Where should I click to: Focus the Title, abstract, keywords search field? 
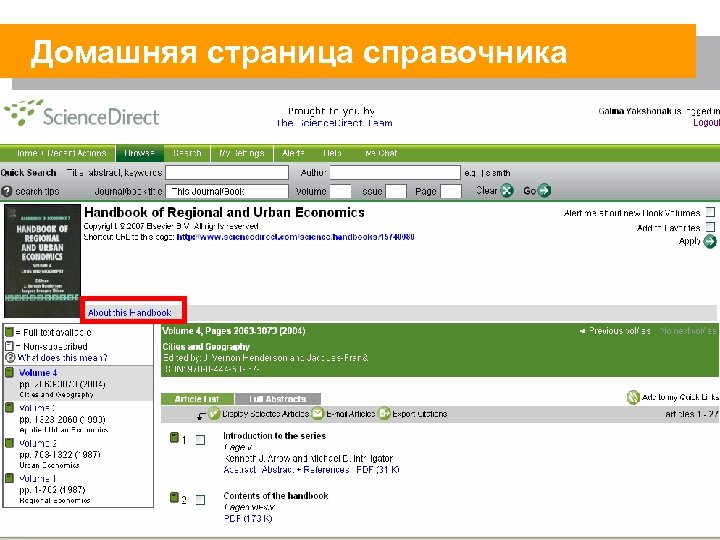(x=227, y=173)
